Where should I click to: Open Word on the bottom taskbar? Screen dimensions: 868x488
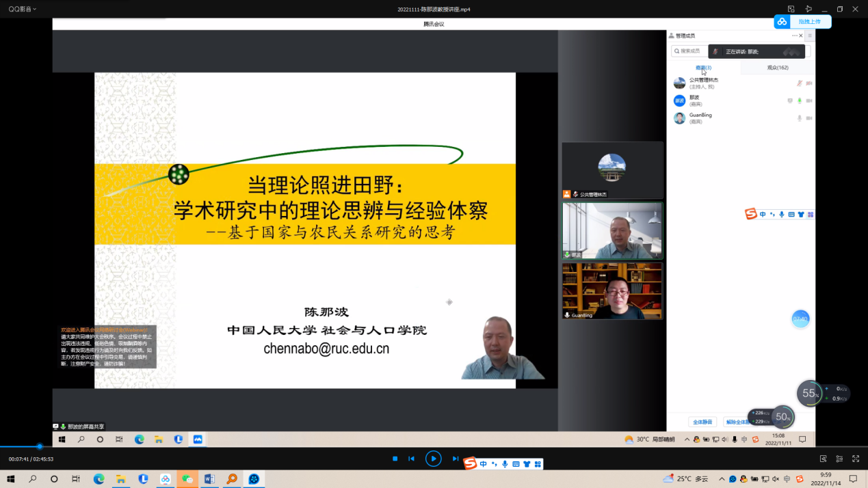click(x=209, y=479)
